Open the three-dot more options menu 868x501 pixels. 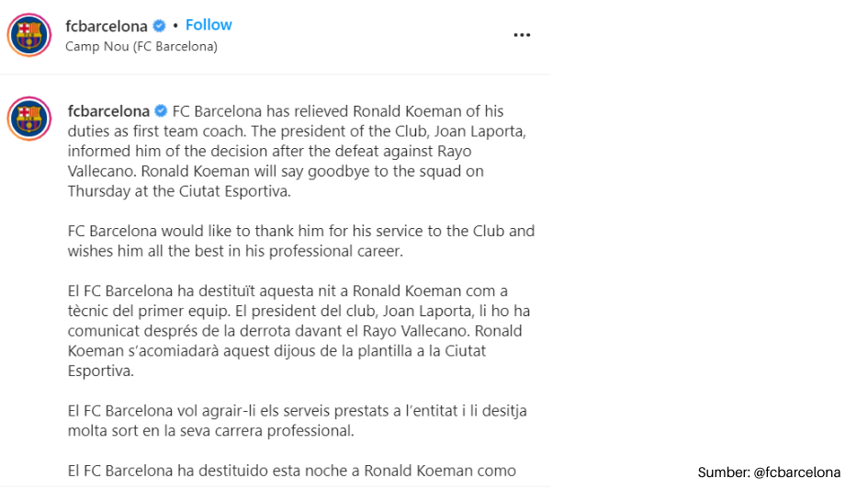pos(522,35)
